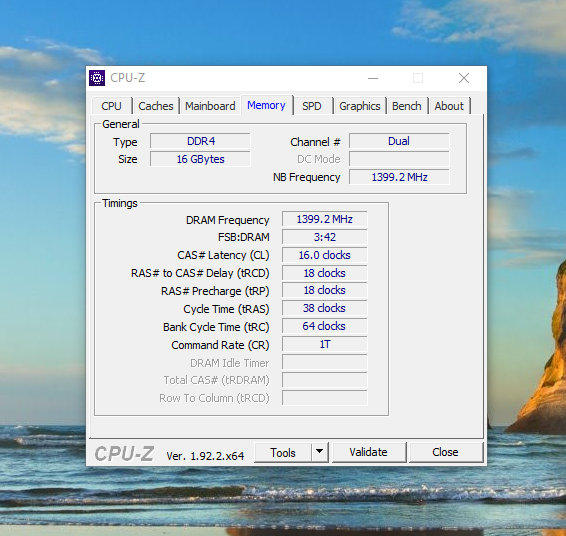Close CPU-Z with the X icon
This screenshot has width=566, height=536.
click(x=464, y=78)
